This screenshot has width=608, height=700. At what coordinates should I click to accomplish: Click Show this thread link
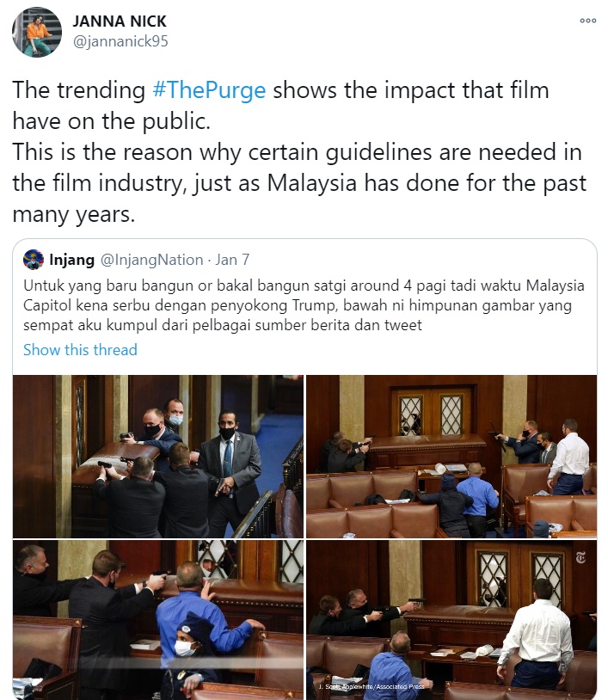(x=80, y=349)
